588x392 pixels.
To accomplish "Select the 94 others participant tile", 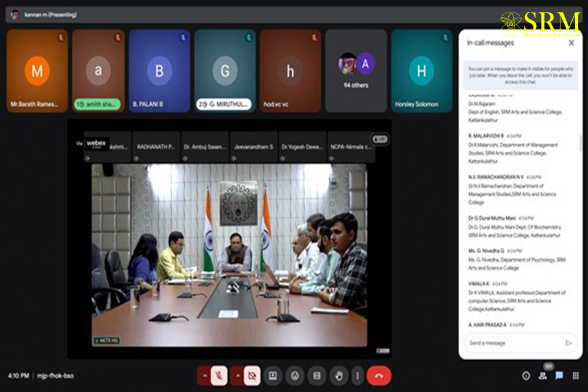I will [356, 71].
